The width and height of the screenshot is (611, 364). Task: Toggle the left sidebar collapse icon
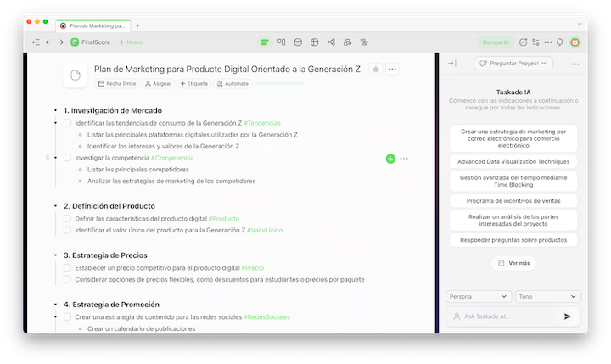[x=36, y=42]
